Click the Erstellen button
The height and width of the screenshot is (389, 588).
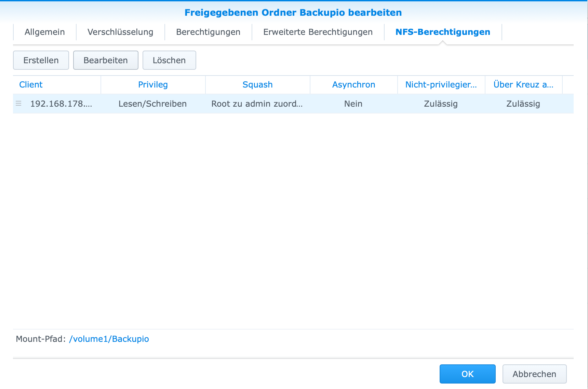(41, 60)
